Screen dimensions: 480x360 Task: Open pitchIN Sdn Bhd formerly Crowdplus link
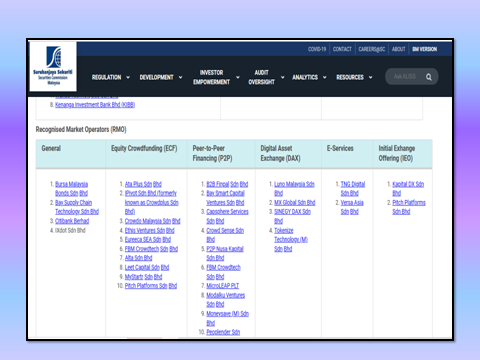tap(152, 202)
